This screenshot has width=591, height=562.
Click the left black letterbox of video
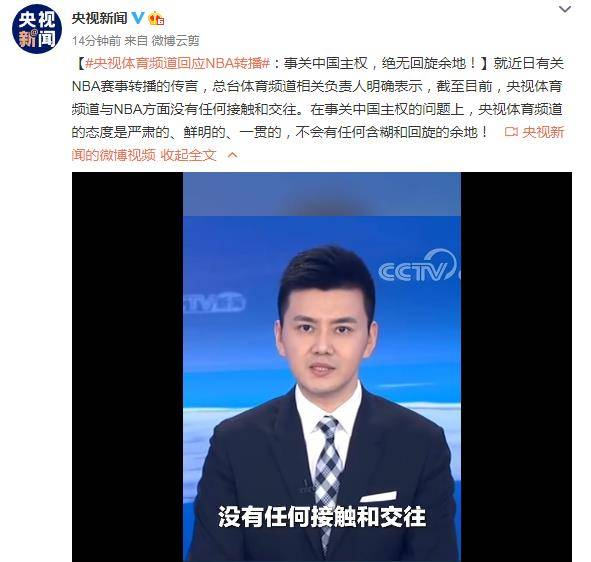(x=127, y=367)
